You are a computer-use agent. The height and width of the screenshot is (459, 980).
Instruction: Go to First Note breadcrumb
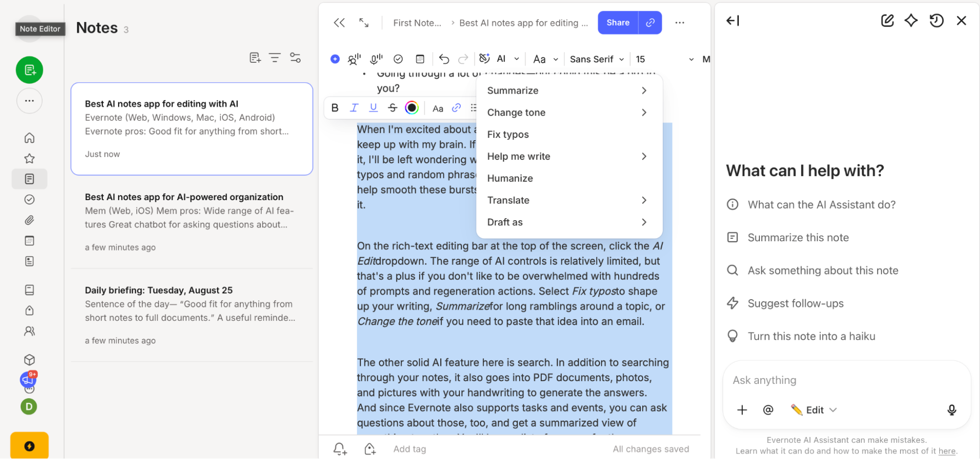417,23
